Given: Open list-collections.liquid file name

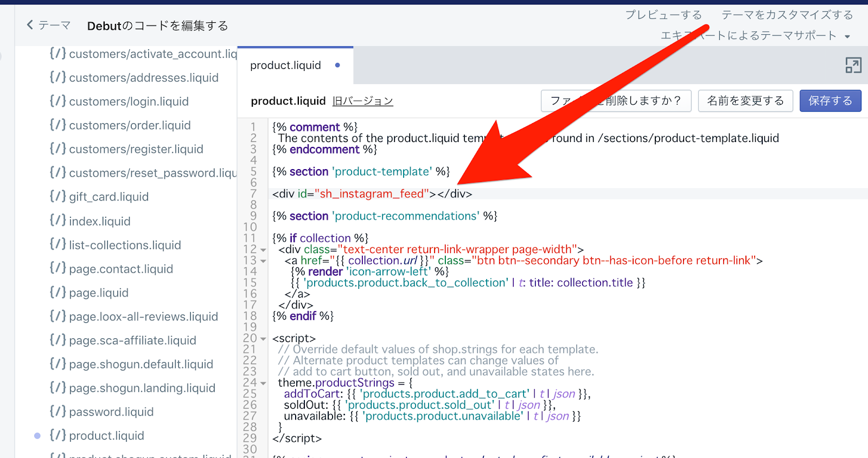Looking at the screenshot, I should pos(125,245).
